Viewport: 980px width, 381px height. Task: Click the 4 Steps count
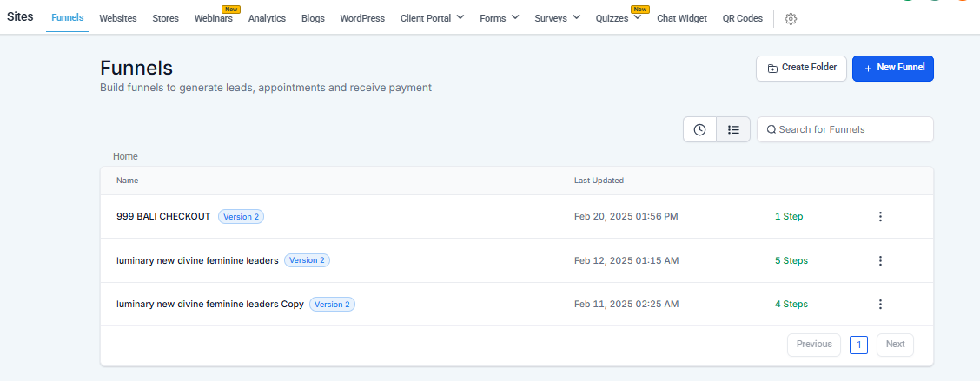pyautogui.click(x=791, y=304)
